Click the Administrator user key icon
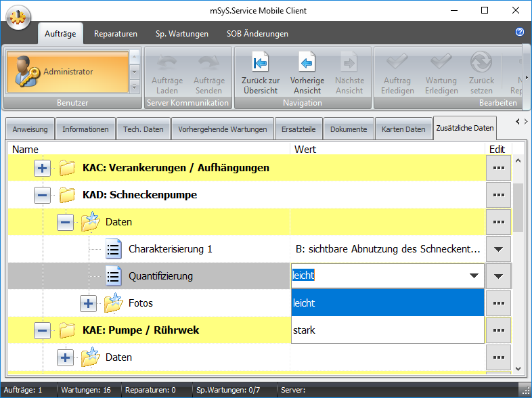Viewport: 532px width, 398px height. point(24,72)
